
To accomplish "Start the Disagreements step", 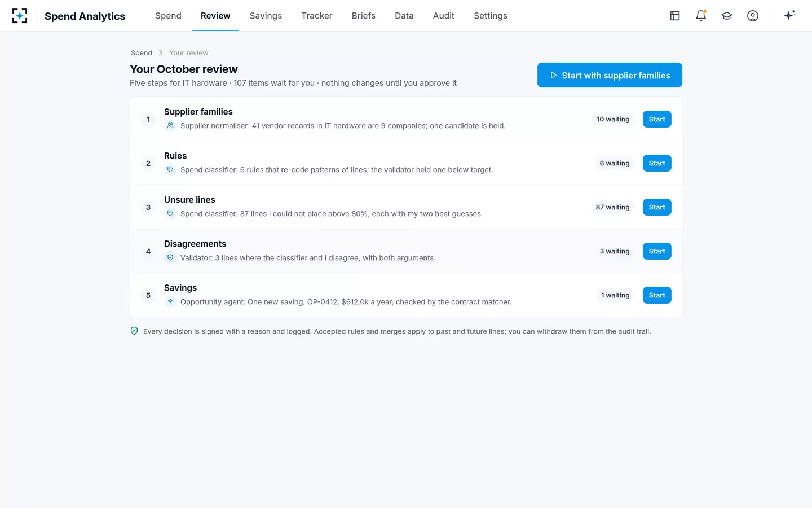I will pos(657,251).
